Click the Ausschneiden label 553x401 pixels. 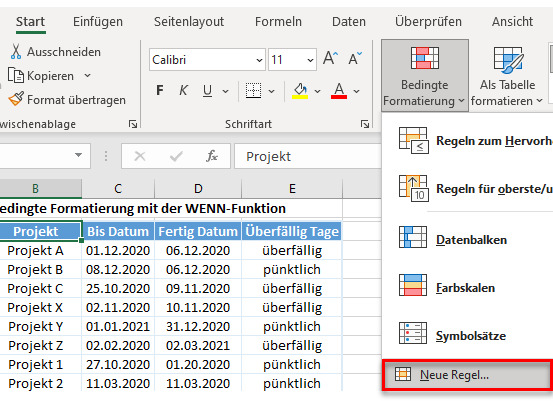click(x=64, y=52)
